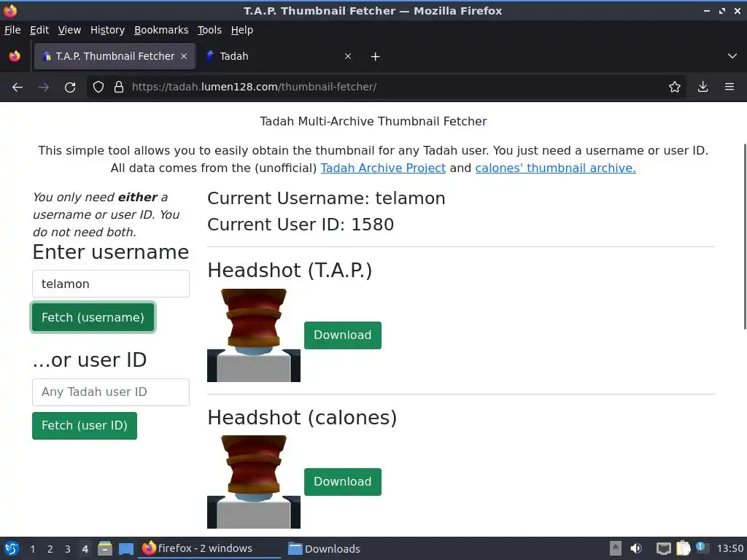Viewport: 747px width, 560px height.
Task: Go back to the previous page
Action: pos(18,87)
